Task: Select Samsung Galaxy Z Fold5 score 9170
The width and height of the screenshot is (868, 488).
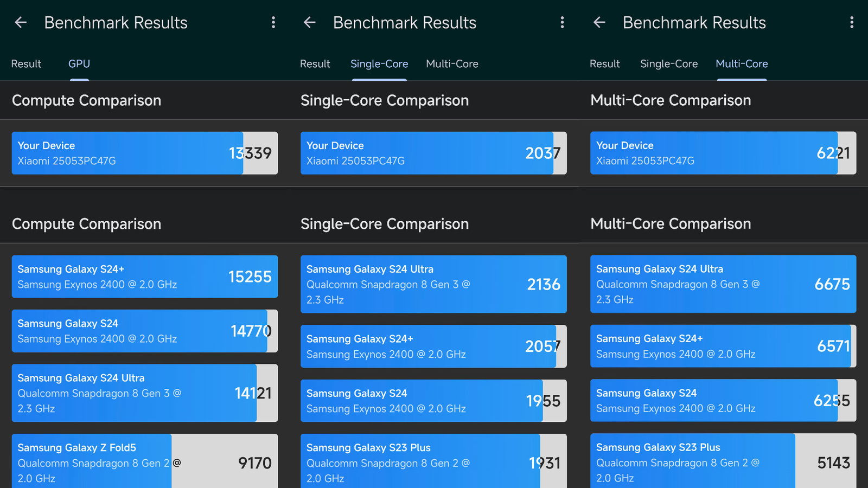Action: 145,461
